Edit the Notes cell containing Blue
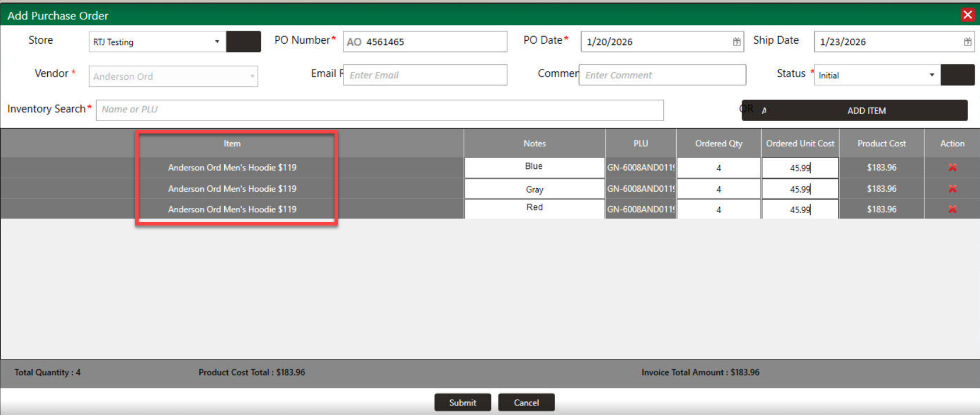Screen dimensions: 980x415 534,167
